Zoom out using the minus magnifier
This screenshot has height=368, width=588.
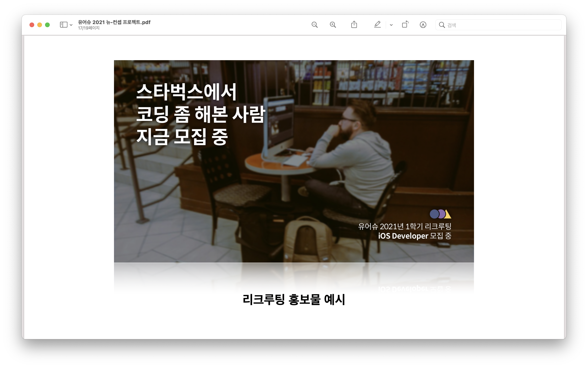[315, 25]
